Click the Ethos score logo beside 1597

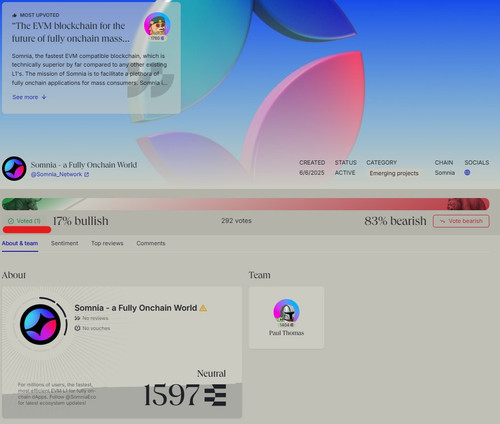[215, 395]
